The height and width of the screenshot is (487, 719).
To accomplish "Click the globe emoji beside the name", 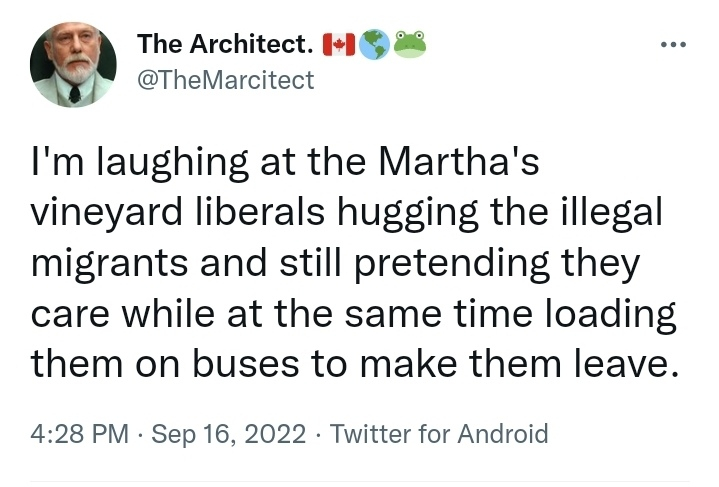I will point(375,44).
